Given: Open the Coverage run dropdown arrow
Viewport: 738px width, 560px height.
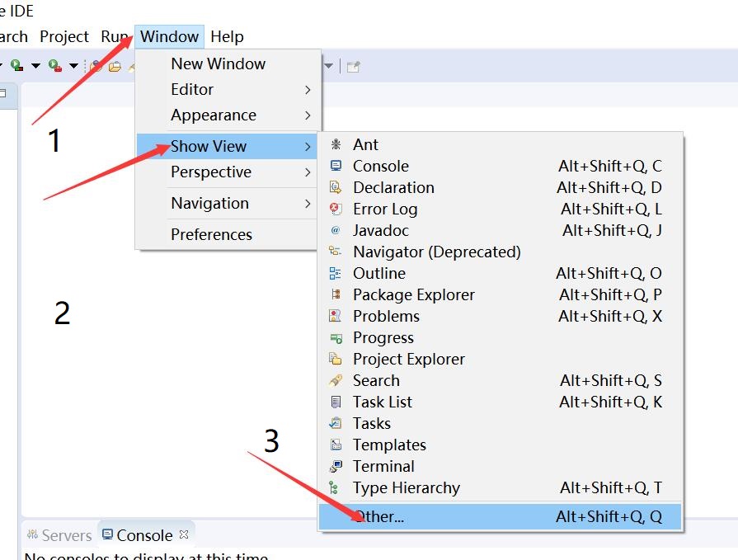Looking at the screenshot, I should 35,65.
